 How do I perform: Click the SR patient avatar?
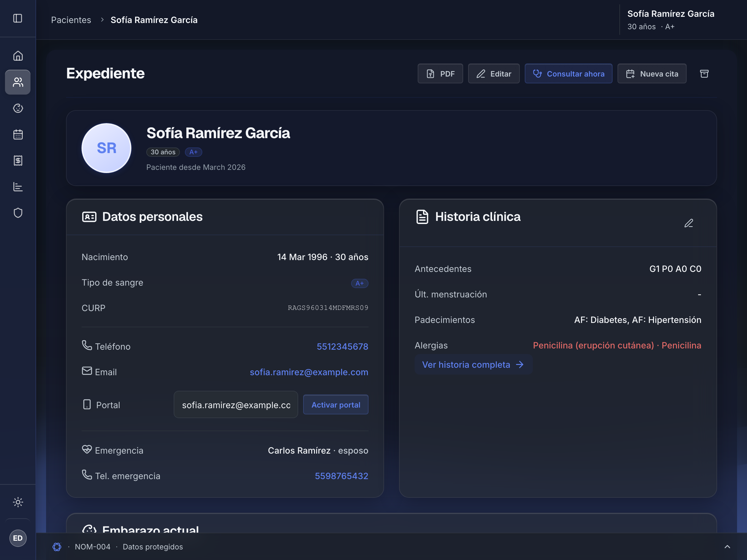(x=106, y=148)
